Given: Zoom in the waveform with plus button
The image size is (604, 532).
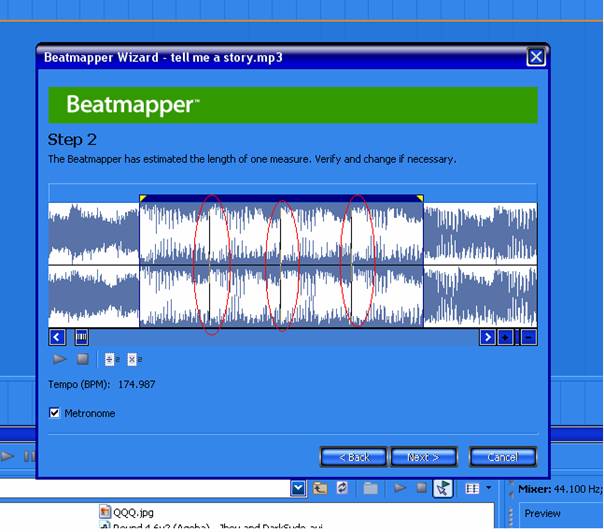Looking at the screenshot, I should 506,337.
